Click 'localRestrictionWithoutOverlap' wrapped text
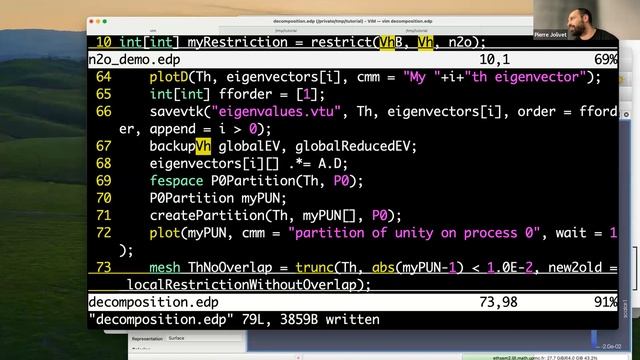 click(242, 285)
